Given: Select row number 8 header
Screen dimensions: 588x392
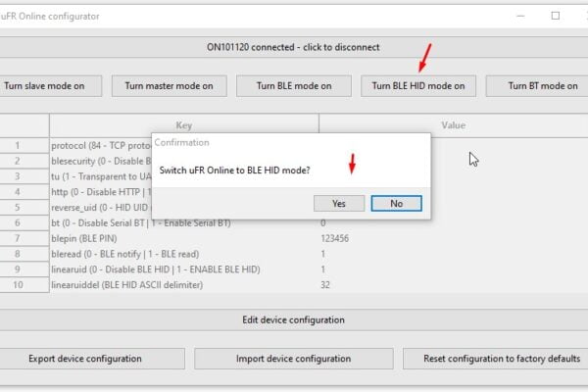Looking at the screenshot, I should click(24, 254).
